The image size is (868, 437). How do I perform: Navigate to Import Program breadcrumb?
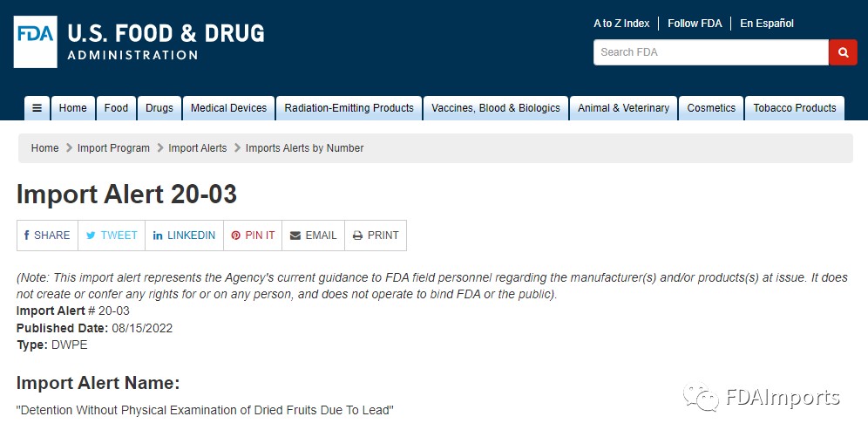coord(113,148)
